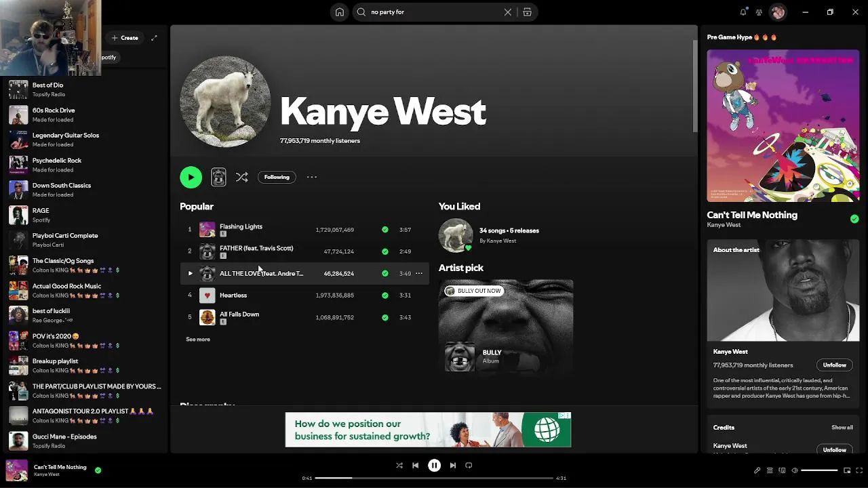868x488 pixels.
Task: Toggle saved checkmark in now playing bar
Action: (x=98, y=470)
